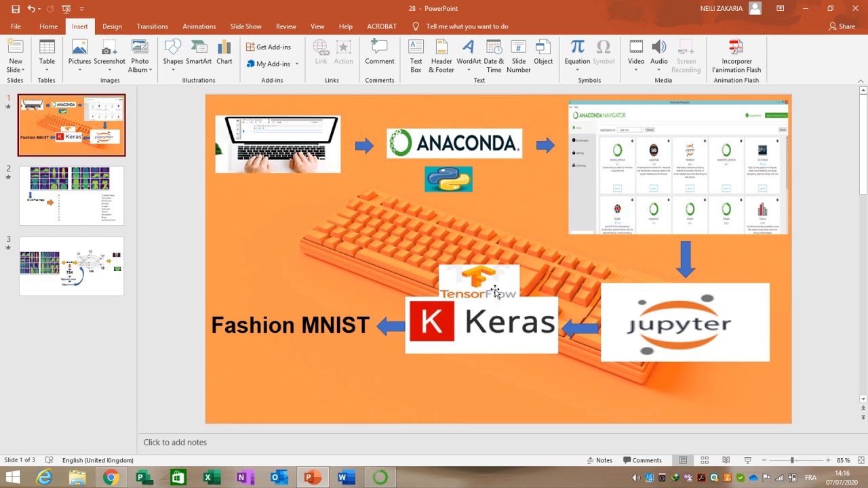Collapse the ribbon with the chevron
Viewport: 868px width, 488px height.
click(x=861, y=80)
